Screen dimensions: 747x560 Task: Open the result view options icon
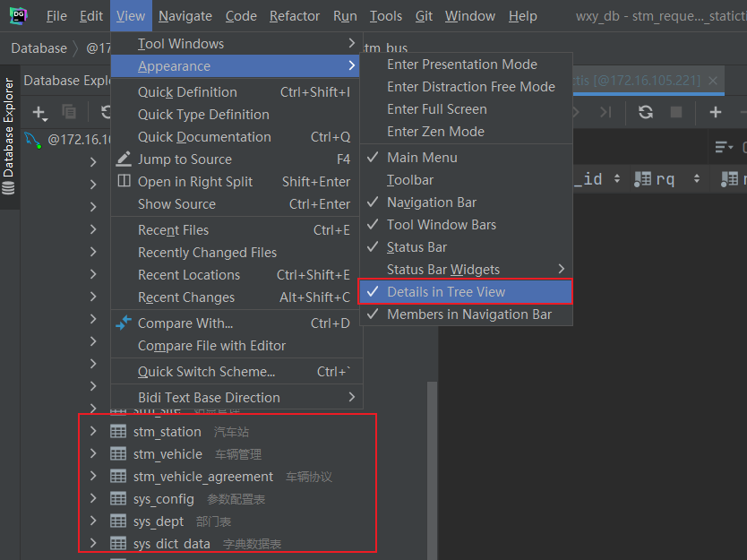click(x=721, y=146)
